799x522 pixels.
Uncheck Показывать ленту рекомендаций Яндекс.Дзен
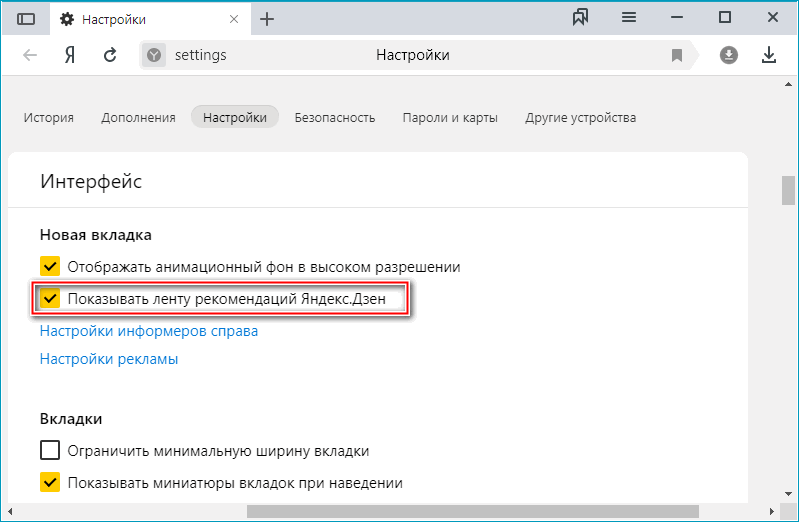click(50, 298)
